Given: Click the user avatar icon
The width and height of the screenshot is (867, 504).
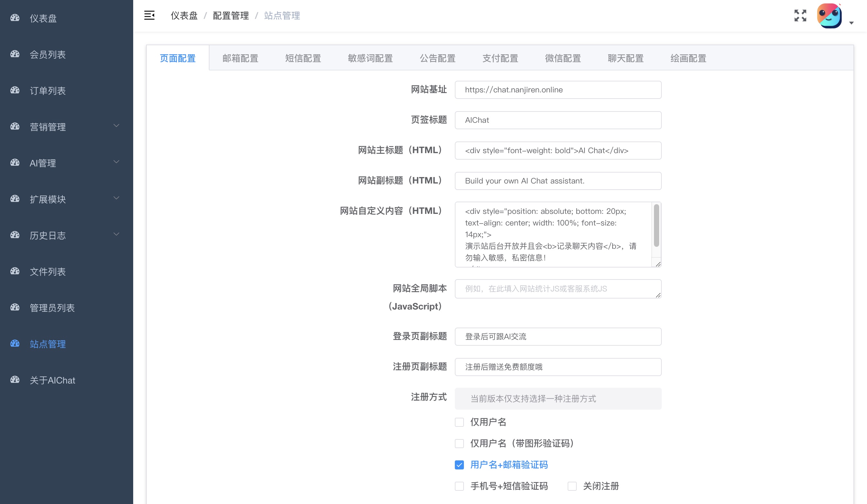Looking at the screenshot, I should tap(829, 16).
